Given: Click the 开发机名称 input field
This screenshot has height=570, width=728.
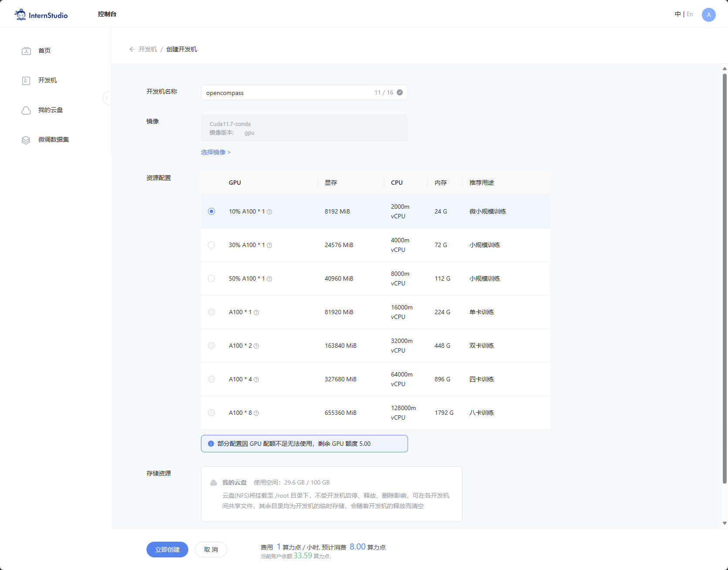Looking at the screenshot, I should tap(304, 92).
